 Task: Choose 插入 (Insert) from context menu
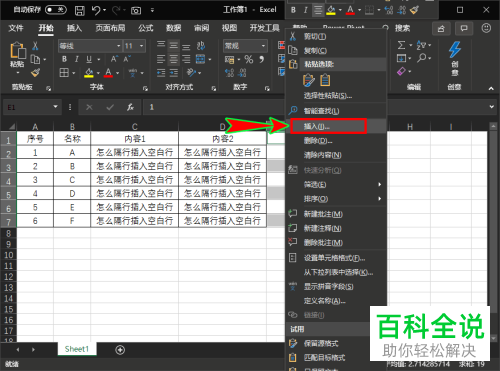click(x=336, y=126)
